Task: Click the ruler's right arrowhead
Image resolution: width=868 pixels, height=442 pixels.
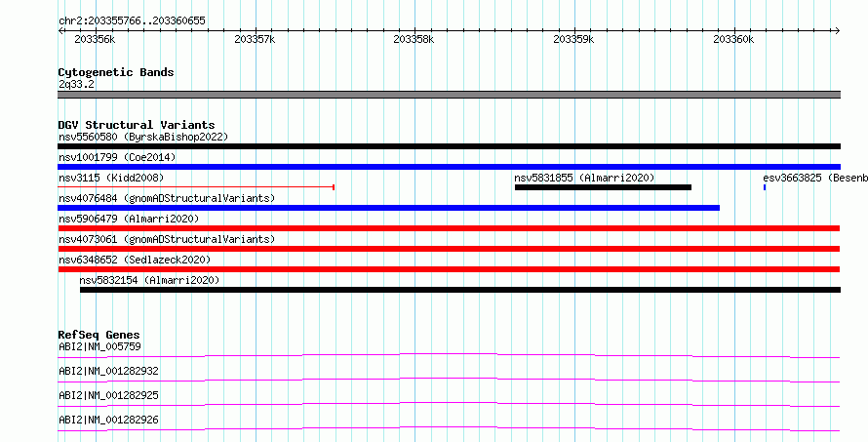Action: [x=837, y=31]
